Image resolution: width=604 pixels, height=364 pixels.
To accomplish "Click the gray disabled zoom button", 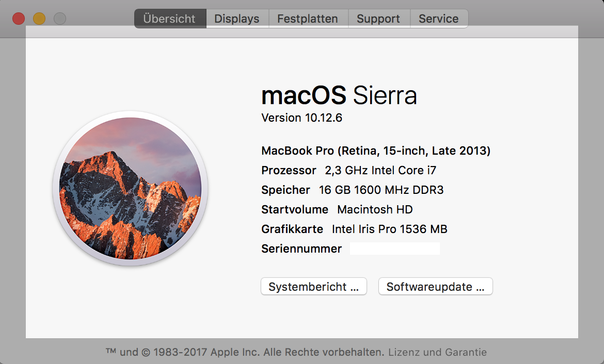I will pos(60,19).
